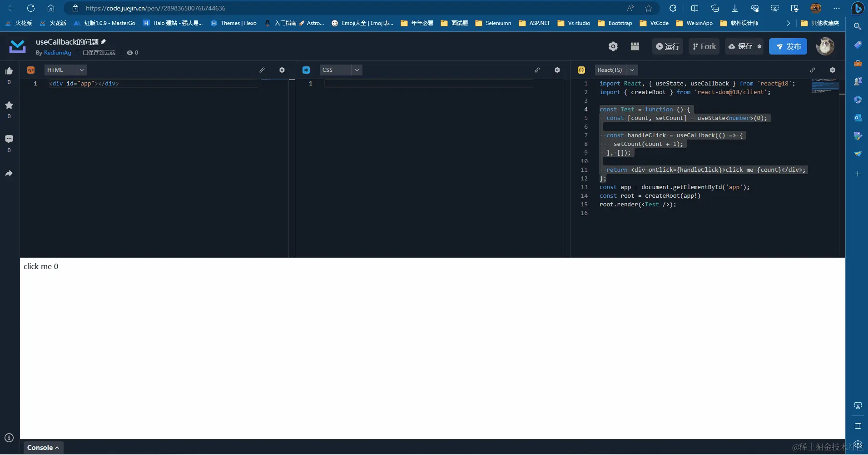Click sidebar search magnifier icon
The width and height of the screenshot is (868, 455).
[x=858, y=26]
